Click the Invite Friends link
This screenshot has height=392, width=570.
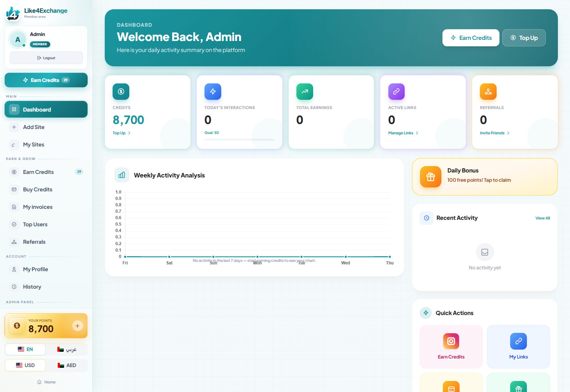pyautogui.click(x=495, y=133)
